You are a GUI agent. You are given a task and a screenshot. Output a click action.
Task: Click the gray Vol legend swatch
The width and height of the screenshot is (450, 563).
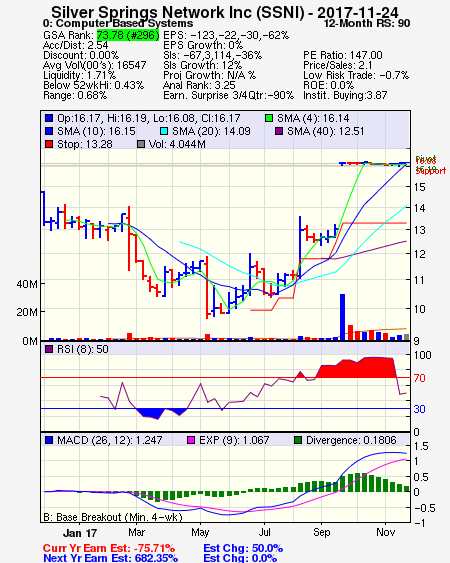pos(141,144)
